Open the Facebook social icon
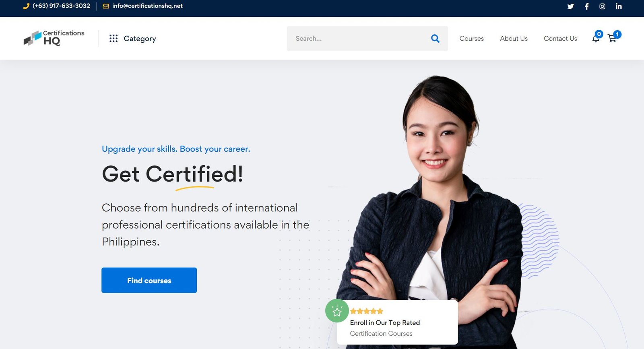This screenshot has height=349, width=644. coord(586,6)
